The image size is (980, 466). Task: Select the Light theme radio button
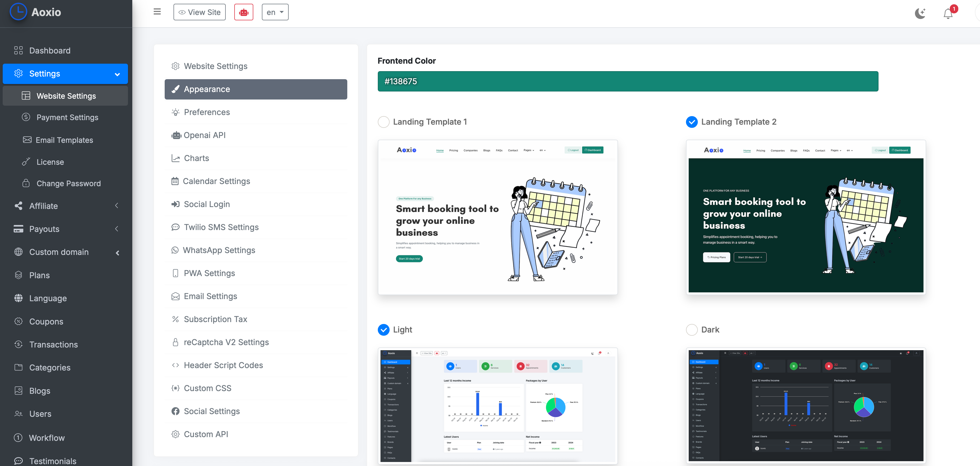click(383, 330)
